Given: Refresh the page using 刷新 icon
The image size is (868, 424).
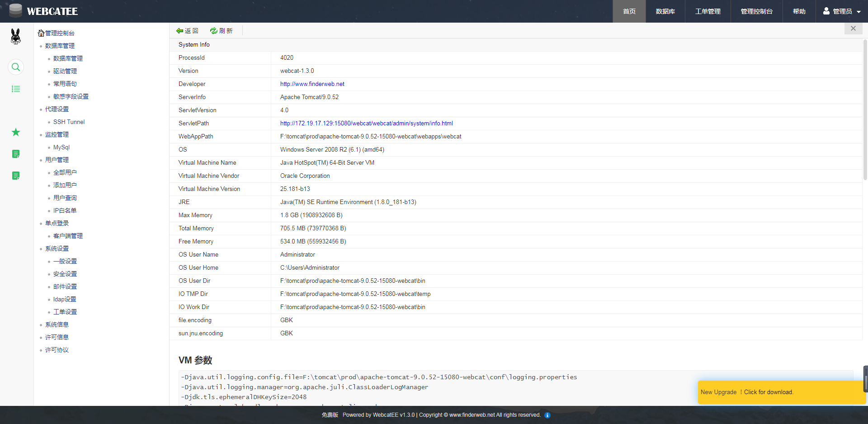Looking at the screenshot, I should [x=221, y=31].
